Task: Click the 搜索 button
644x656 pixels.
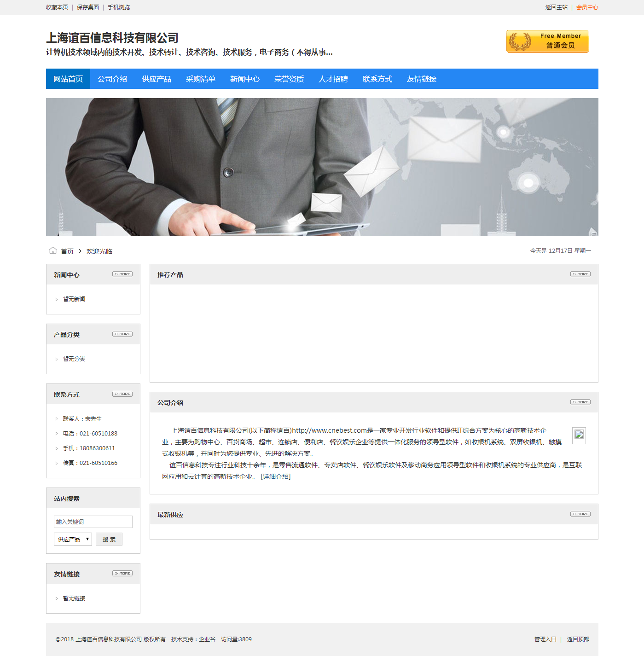Action: (109, 539)
